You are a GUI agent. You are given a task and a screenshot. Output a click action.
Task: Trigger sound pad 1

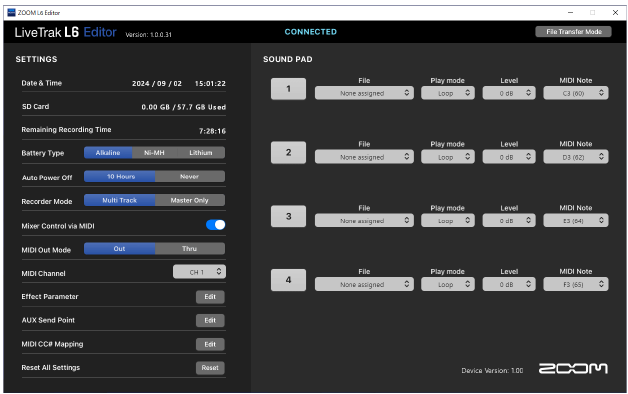(x=288, y=88)
